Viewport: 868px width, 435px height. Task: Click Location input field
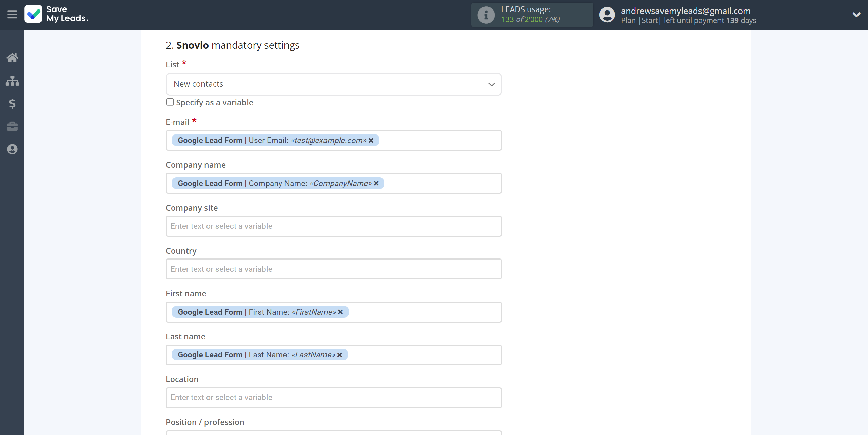334,397
